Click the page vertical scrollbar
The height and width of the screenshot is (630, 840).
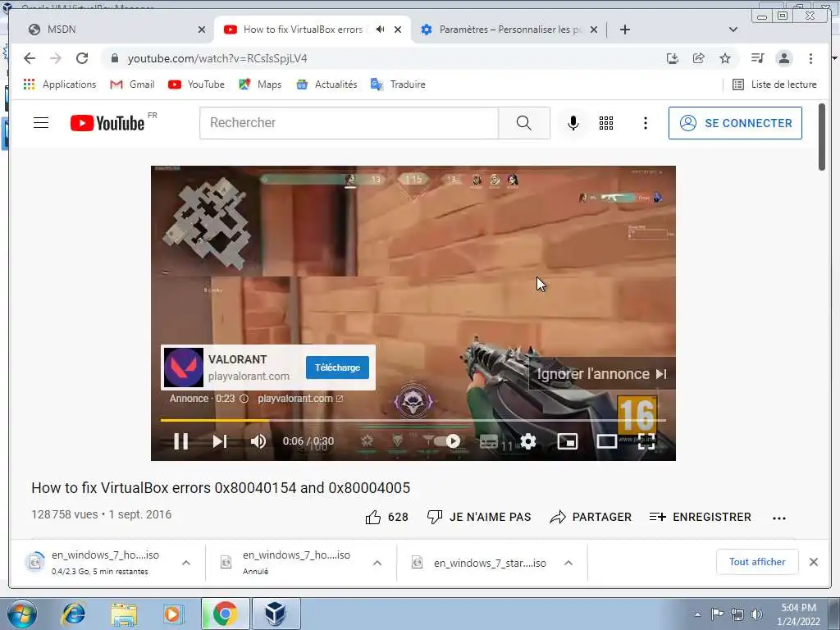(822, 137)
